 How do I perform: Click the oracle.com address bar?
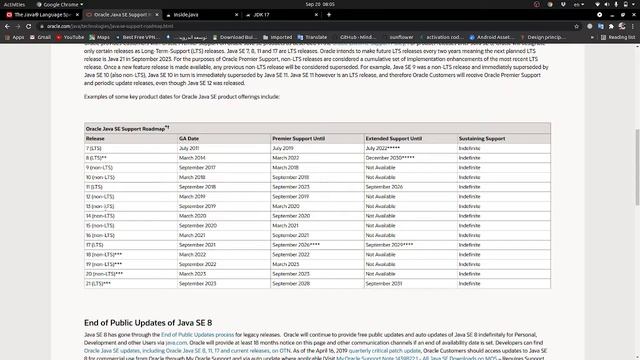pos(306,26)
